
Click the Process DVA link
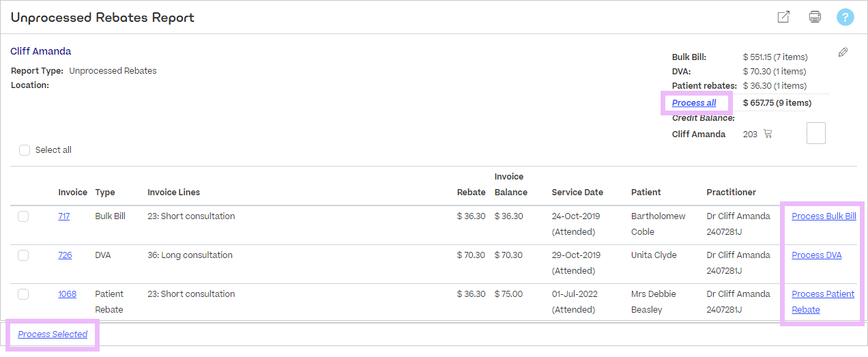[816, 255]
